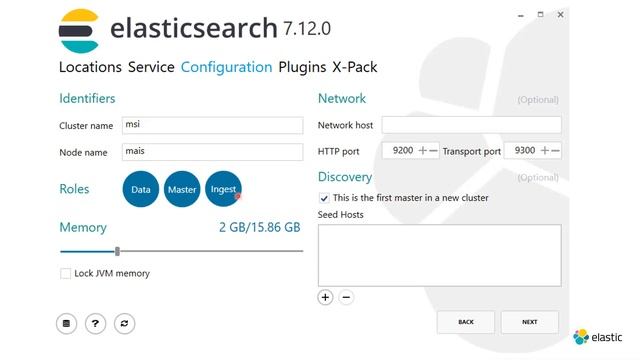Open the log viewer icon button
This screenshot has width=640, height=360.
click(x=66, y=324)
